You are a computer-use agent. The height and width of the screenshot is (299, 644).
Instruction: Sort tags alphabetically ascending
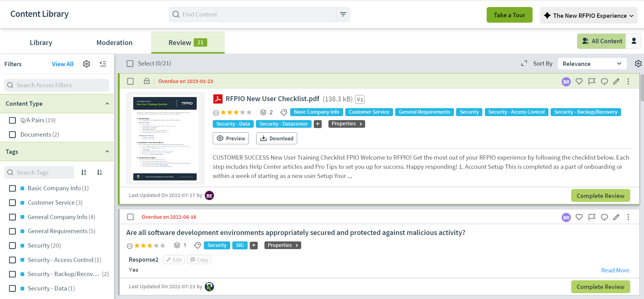point(84,172)
